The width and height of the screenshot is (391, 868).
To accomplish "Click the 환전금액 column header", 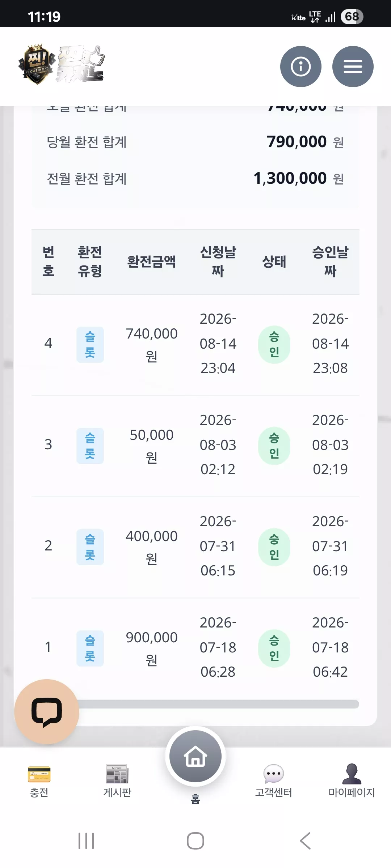I will pos(151,261).
